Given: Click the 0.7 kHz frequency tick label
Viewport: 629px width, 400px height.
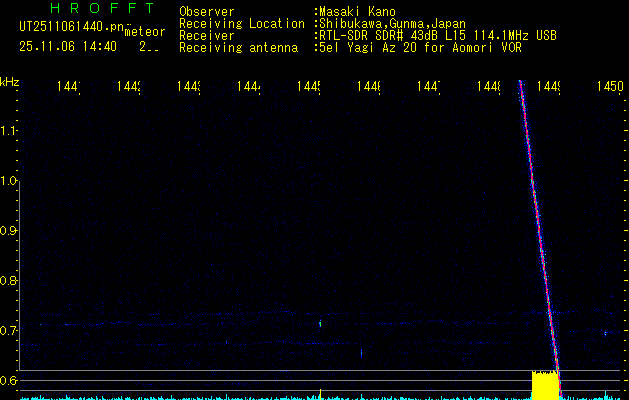Looking at the screenshot, I should click(9, 331).
